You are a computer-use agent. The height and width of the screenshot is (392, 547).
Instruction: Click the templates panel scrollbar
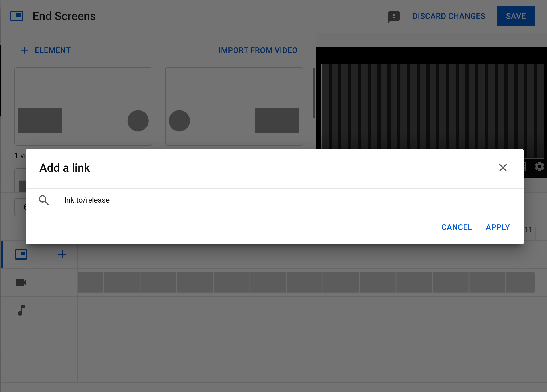pyautogui.click(x=314, y=93)
